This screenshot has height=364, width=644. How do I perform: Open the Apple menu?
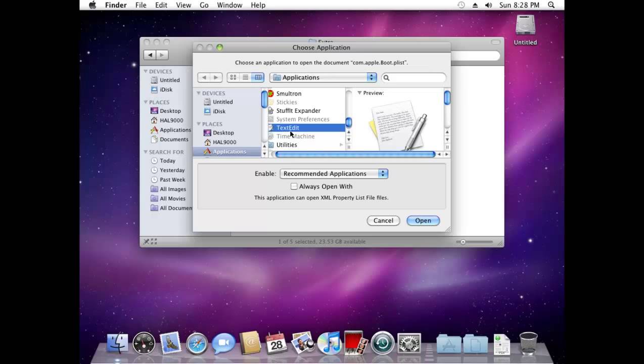(93, 5)
